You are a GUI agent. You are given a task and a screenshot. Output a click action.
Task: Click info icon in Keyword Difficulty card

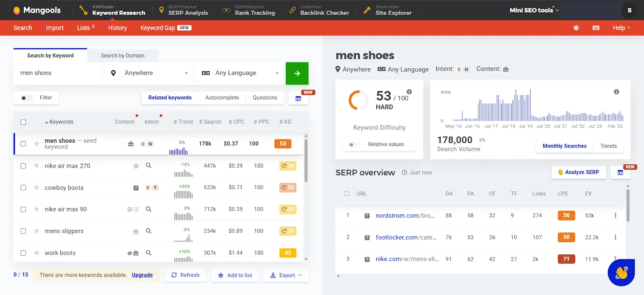[x=409, y=91]
